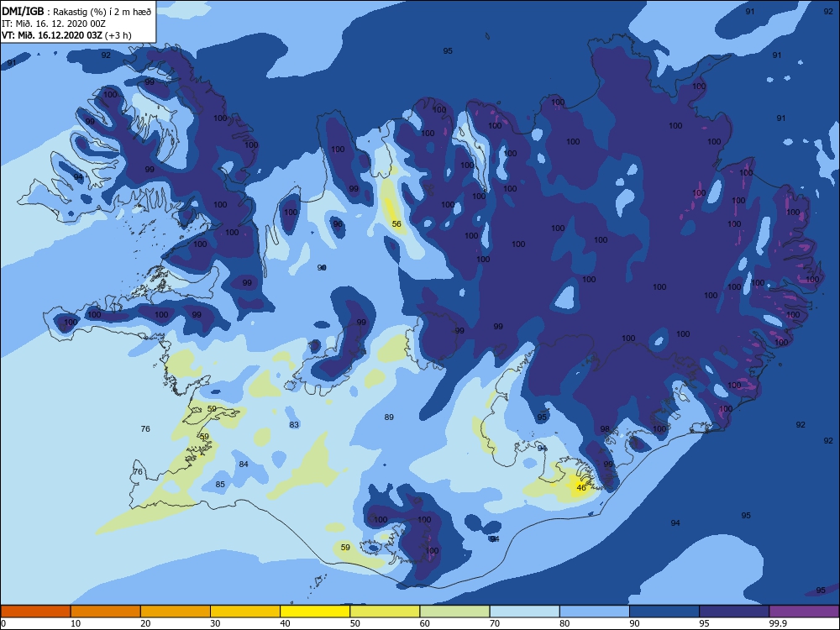Pick the pale green 60–70 legend swatch
Viewport: 840px width, 630px height.
454,612
